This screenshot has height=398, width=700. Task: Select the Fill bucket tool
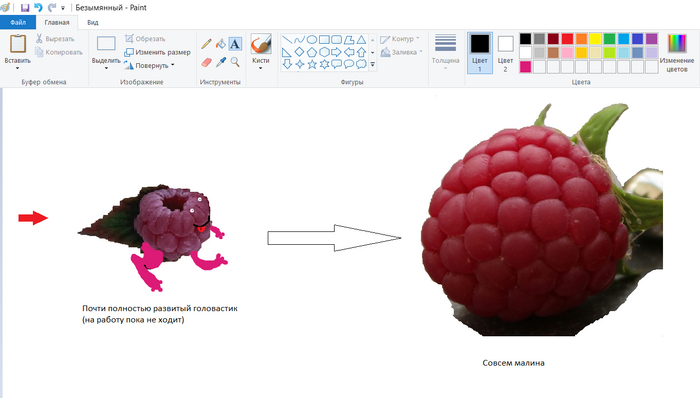click(221, 44)
